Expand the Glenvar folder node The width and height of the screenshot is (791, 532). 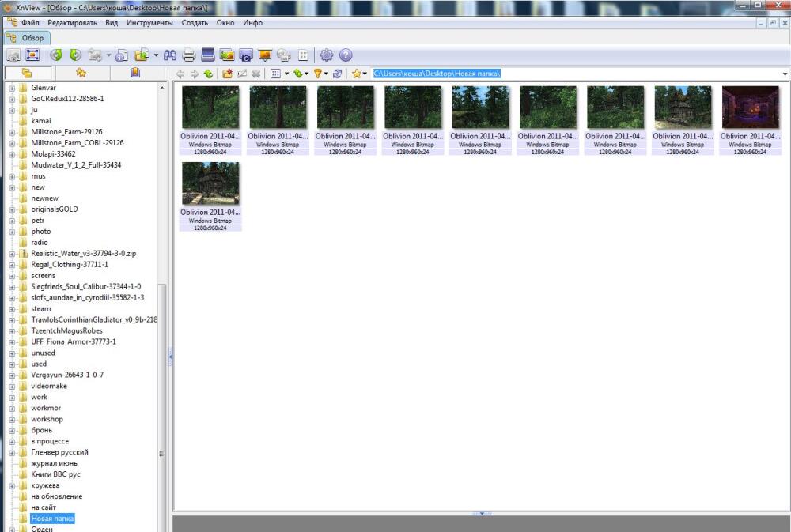[12, 88]
